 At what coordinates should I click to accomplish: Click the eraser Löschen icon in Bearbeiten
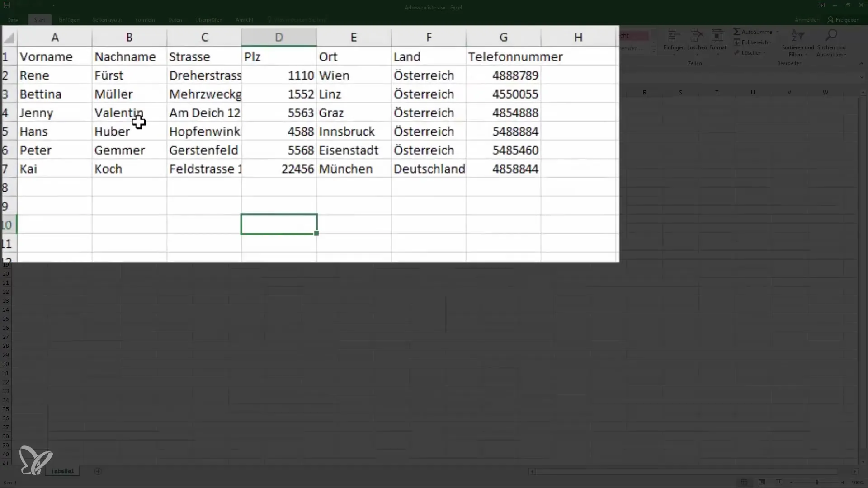point(736,53)
